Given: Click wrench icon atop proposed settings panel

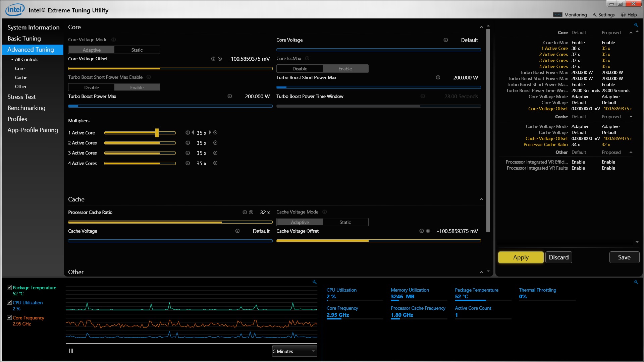Looking at the screenshot, I should (636, 25).
